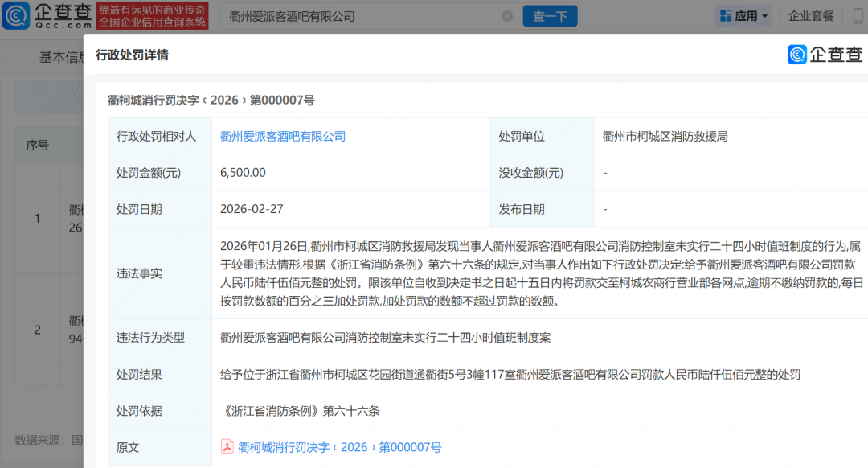This screenshot has height=468, width=868.
Task: Click row number 1 in background table
Action: coord(37,218)
